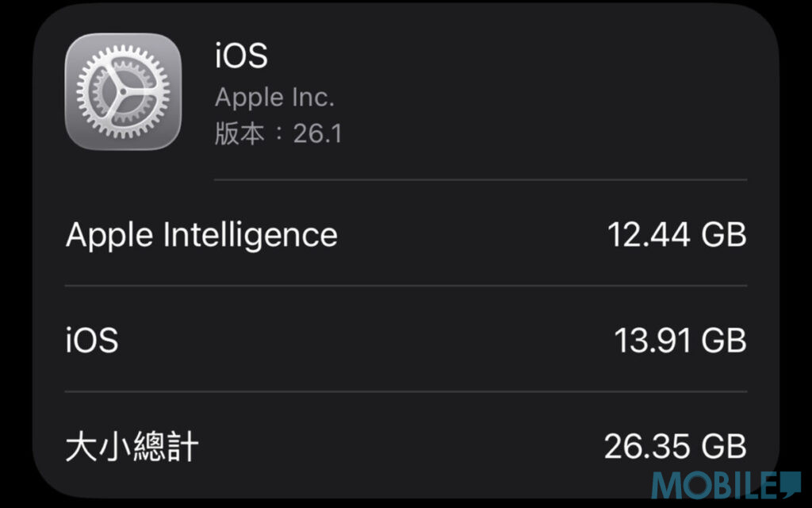
Task: Click the GB unit next to 12.44
Action: [x=724, y=235]
